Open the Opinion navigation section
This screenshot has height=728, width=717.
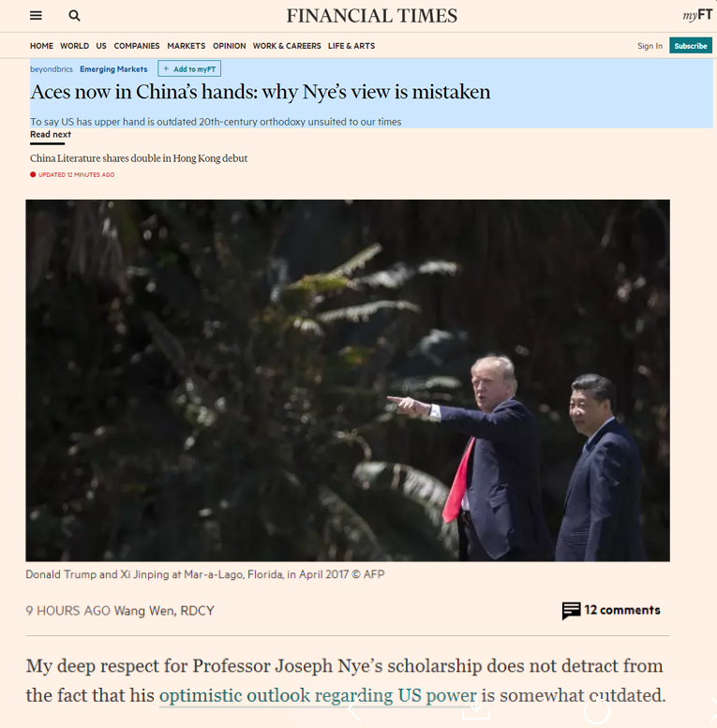point(230,46)
